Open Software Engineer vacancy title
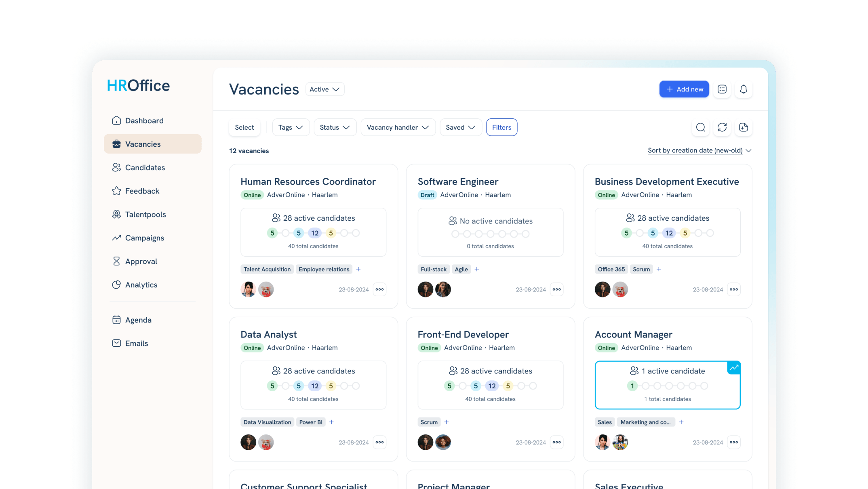Viewport: 868px width, 489px height. (458, 181)
